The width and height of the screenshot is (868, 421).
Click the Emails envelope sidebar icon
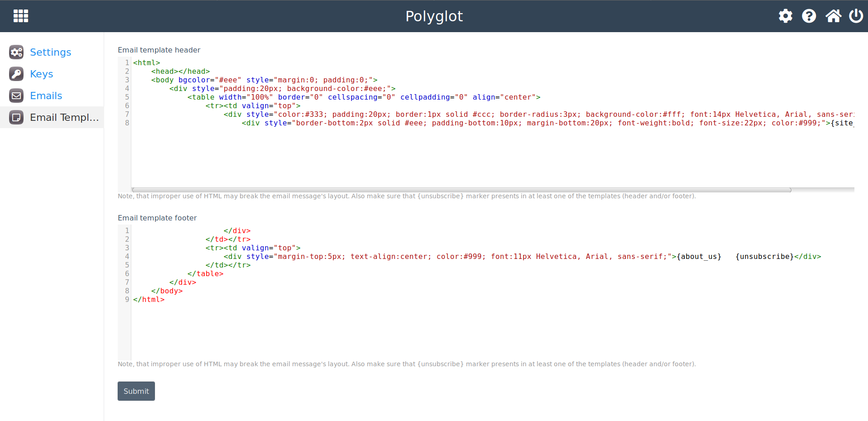pos(16,96)
